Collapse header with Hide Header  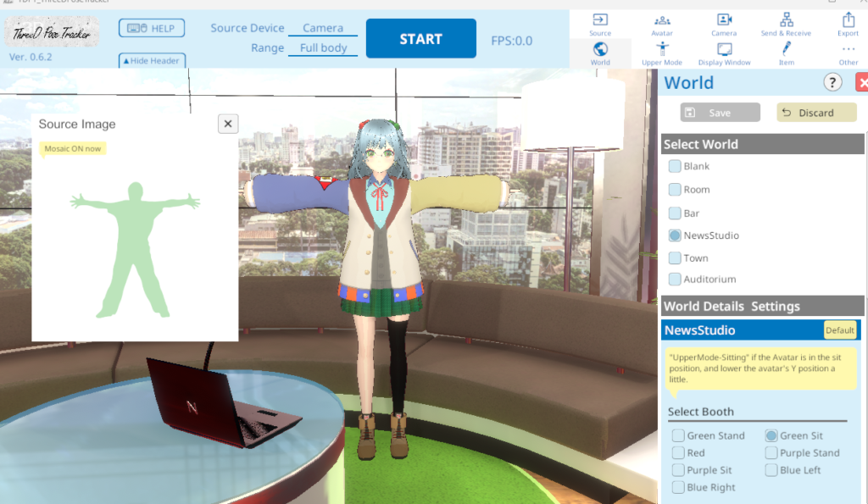point(152,60)
